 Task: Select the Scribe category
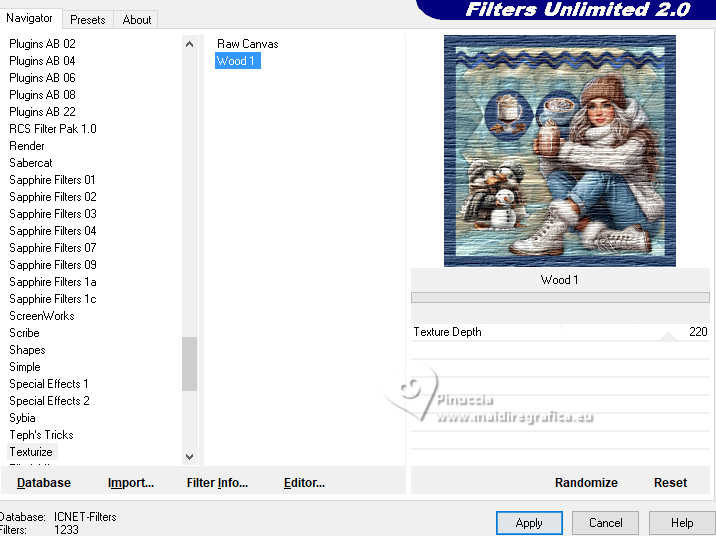24,333
